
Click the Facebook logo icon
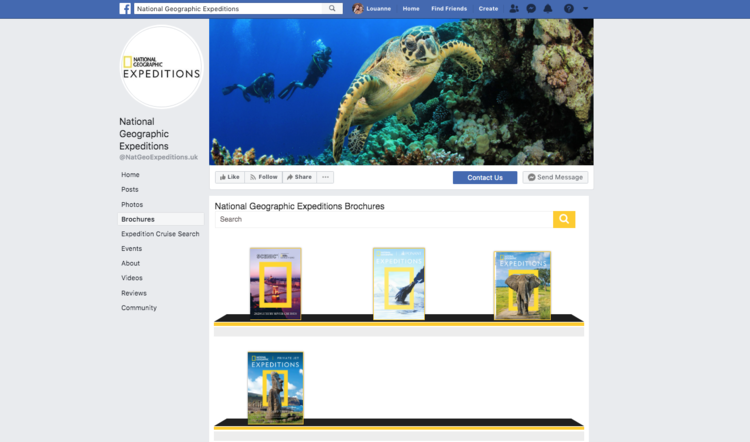click(125, 9)
